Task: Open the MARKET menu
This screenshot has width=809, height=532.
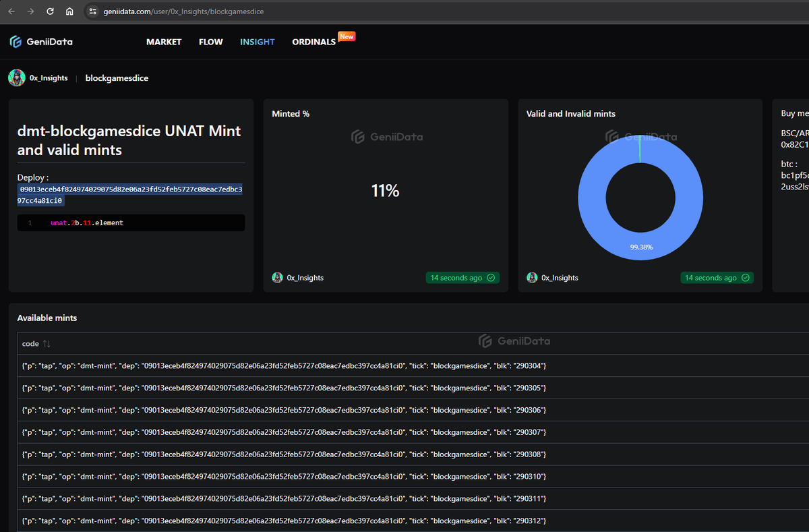Action: tap(164, 42)
